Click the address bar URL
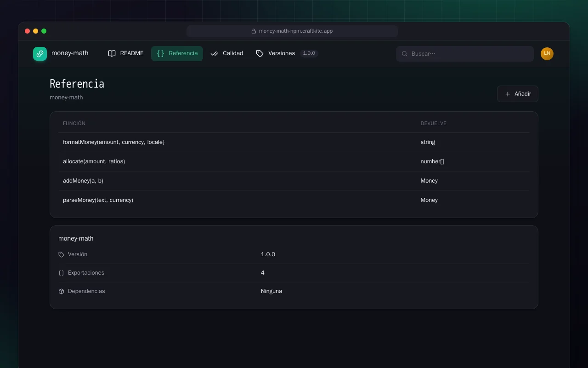The width and height of the screenshot is (588, 368). [296, 31]
